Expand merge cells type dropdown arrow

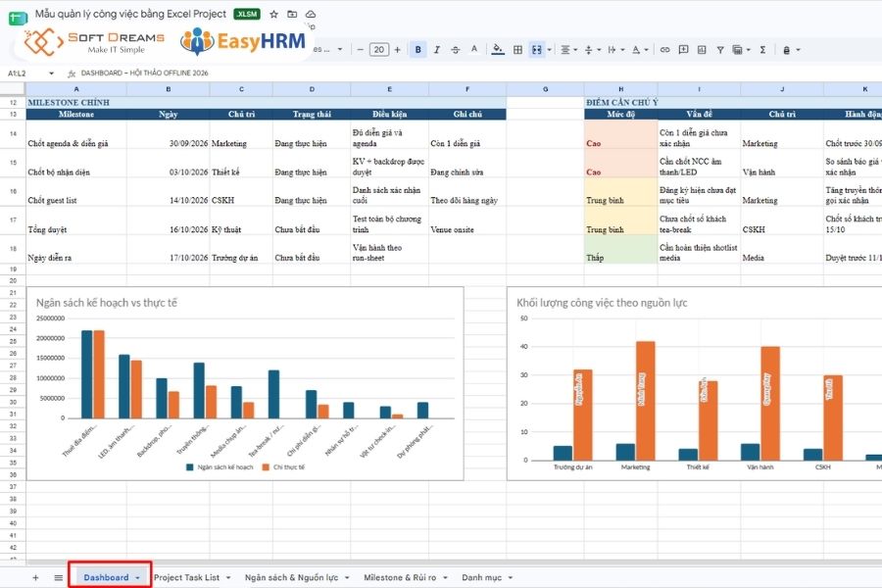pyautogui.click(x=550, y=50)
